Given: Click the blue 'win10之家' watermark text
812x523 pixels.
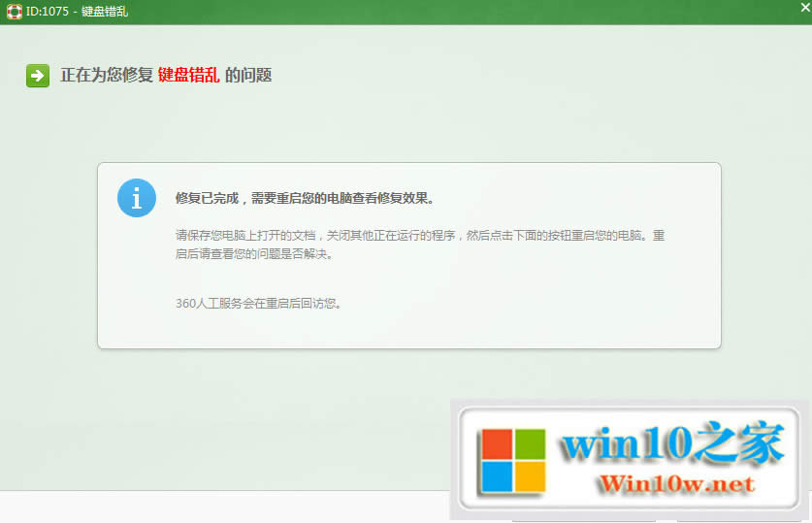Looking at the screenshot, I should [673, 447].
